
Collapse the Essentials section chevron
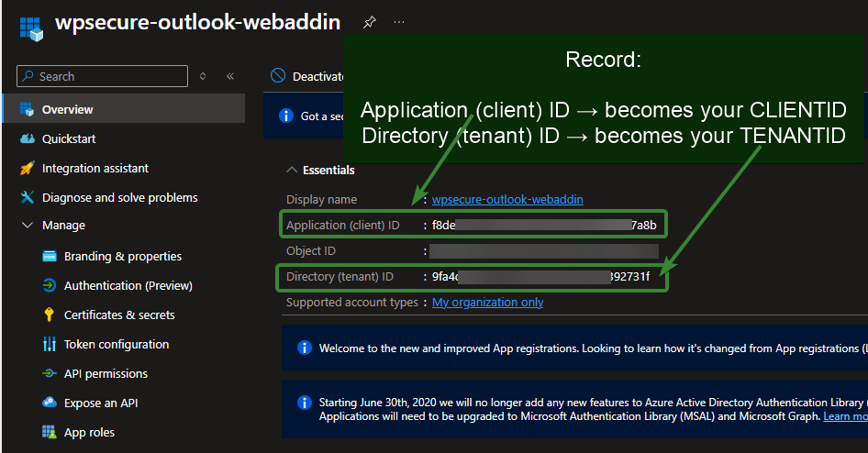pos(292,170)
